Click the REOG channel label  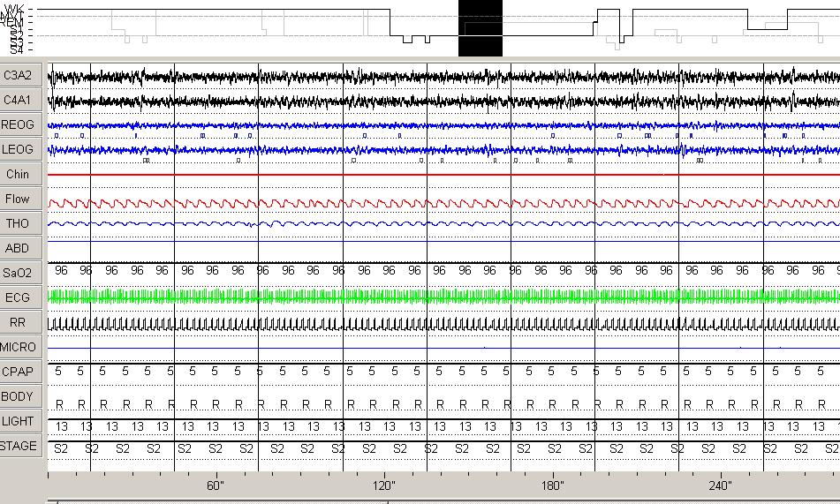pyautogui.click(x=20, y=124)
